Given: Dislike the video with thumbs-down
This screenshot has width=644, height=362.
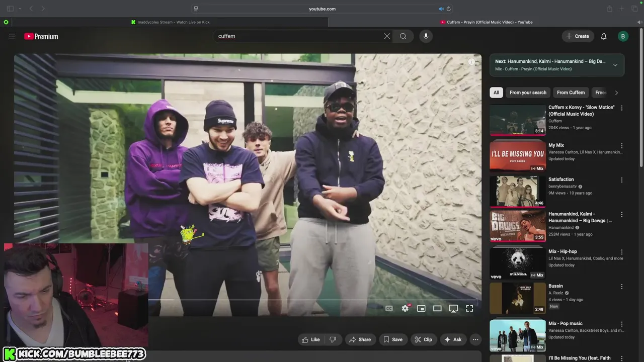Looking at the screenshot, I should click(333, 339).
